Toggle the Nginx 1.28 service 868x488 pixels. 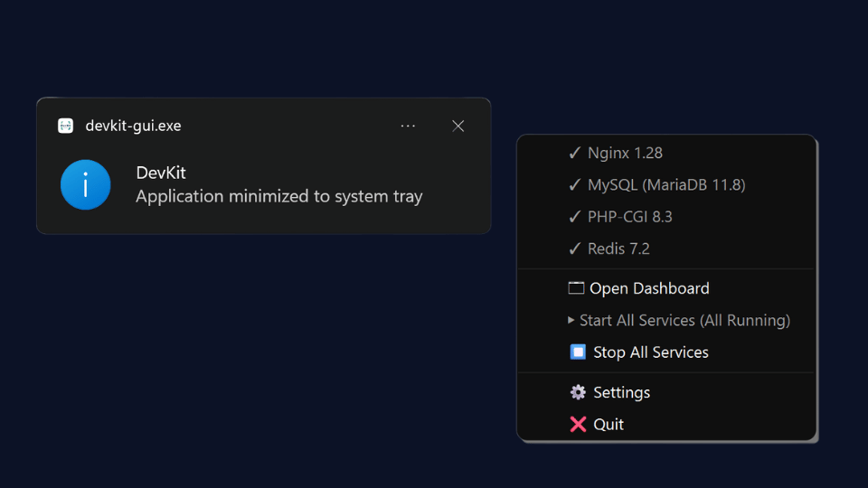(x=666, y=153)
